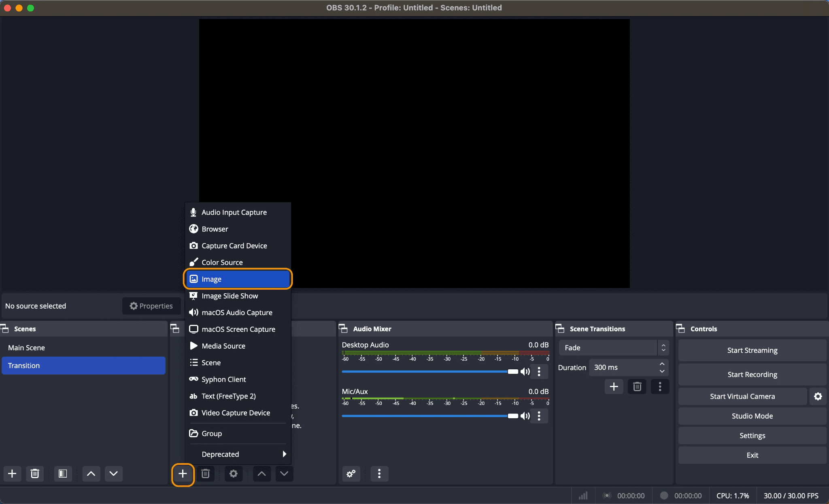Click Start Streaming button
This screenshot has height=504, width=829.
(752, 350)
